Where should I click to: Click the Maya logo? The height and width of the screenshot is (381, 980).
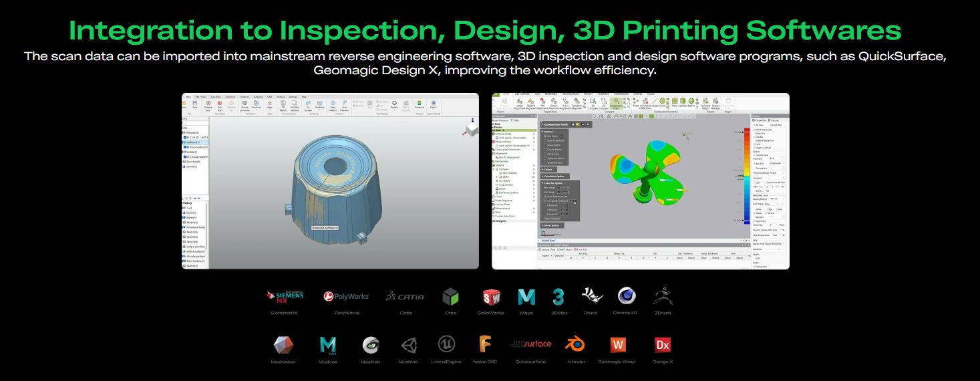point(526,297)
